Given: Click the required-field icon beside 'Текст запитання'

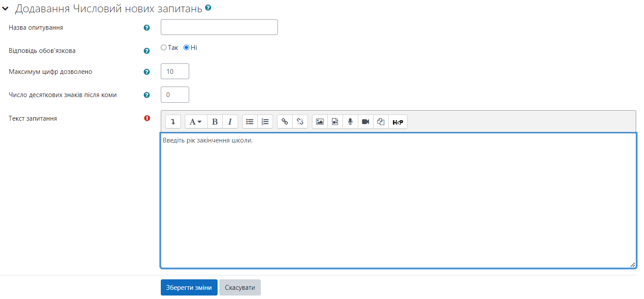Looking at the screenshot, I should click(147, 118).
